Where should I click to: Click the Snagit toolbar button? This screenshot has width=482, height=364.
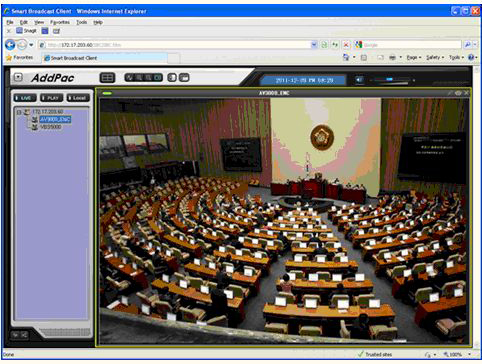click(x=26, y=31)
